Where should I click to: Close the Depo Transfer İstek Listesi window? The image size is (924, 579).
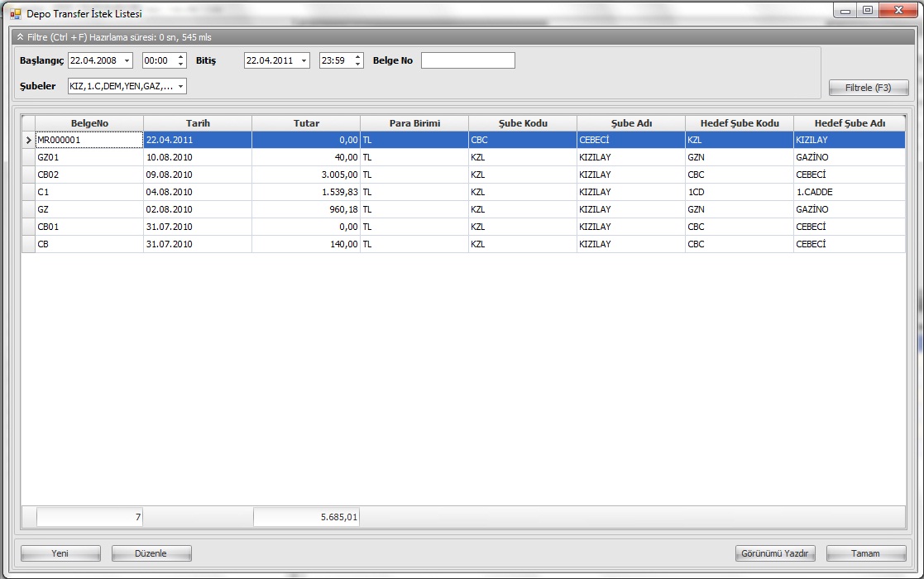coord(898,10)
